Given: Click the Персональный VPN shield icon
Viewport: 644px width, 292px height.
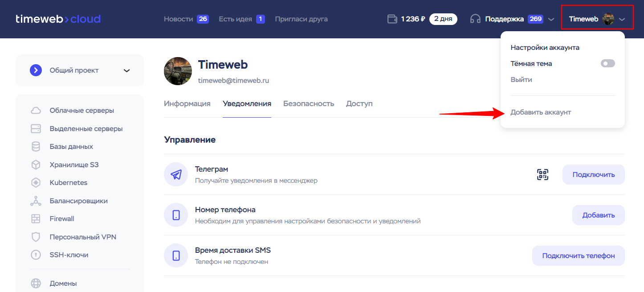Looking at the screenshot, I should [36, 237].
